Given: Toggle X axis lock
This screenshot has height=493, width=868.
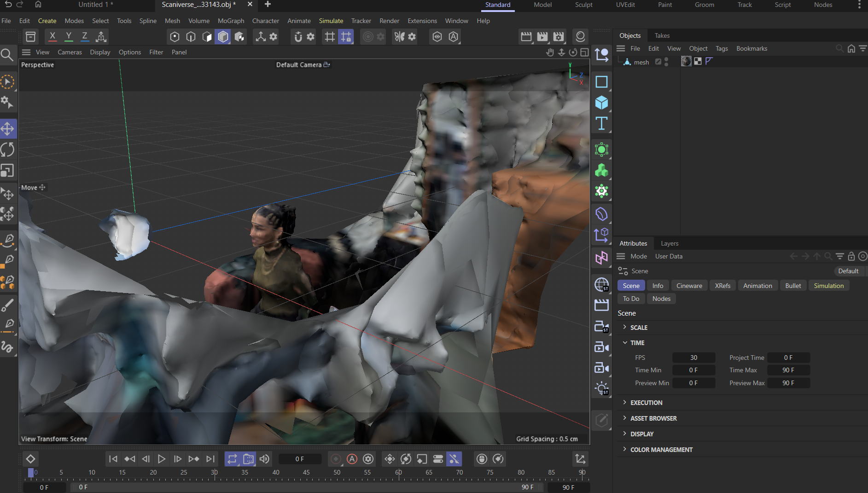Looking at the screenshot, I should [x=52, y=36].
